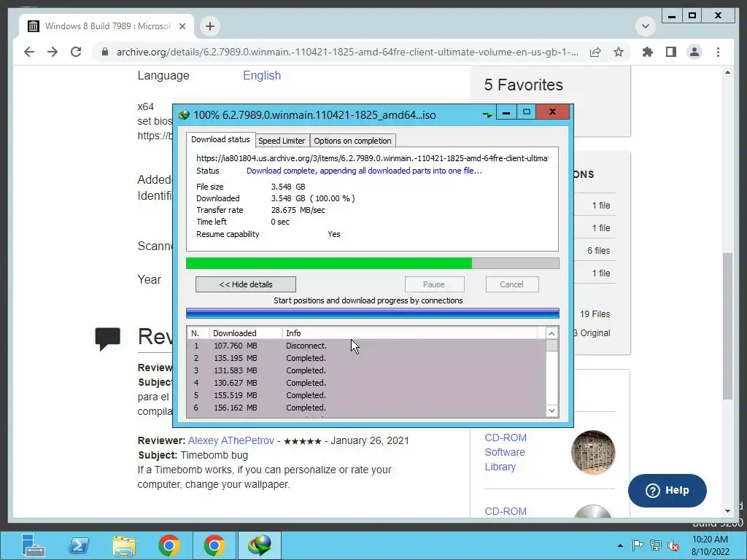Image resolution: width=747 pixels, height=560 pixels.
Task: Select connection row 107.760 MB
Action: pyautogui.click(x=367, y=346)
